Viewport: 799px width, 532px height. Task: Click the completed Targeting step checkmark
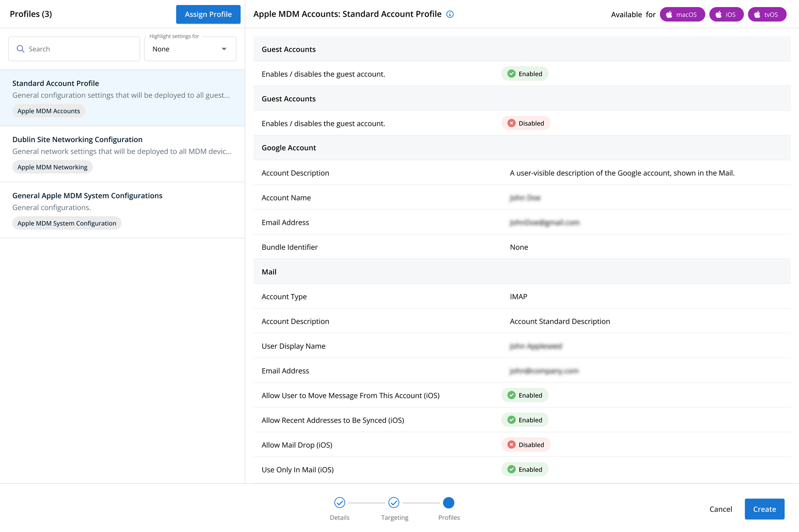[x=394, y=502]
